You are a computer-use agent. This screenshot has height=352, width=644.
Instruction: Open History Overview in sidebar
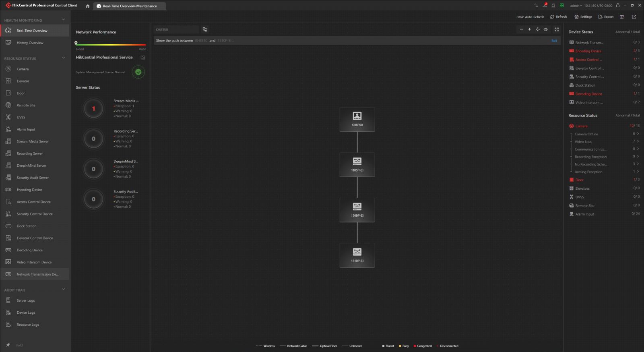(x=30, y=43)
